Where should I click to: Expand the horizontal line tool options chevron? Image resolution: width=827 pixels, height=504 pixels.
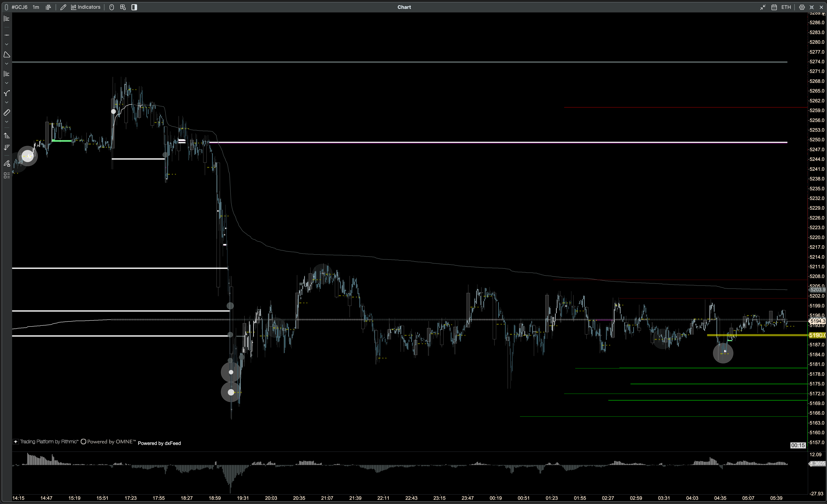(7, 44)
